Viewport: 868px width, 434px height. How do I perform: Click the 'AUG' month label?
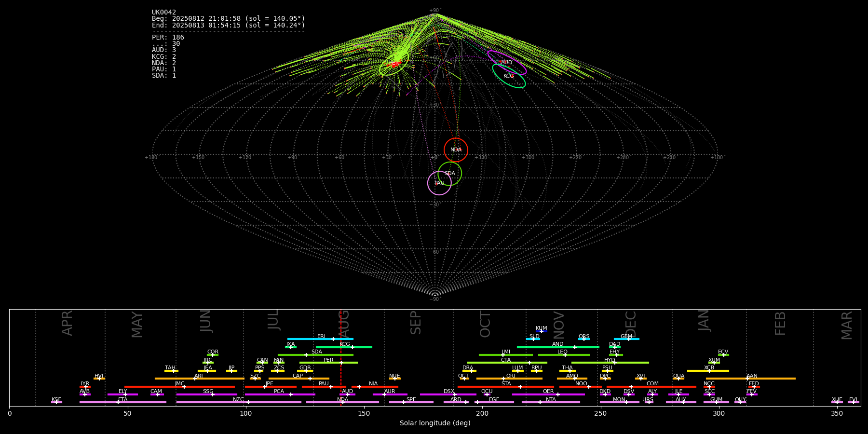pos(344,323)
